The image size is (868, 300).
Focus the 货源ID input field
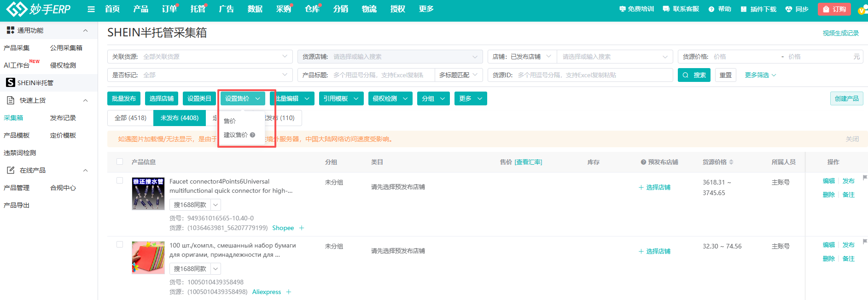point(580,75)
